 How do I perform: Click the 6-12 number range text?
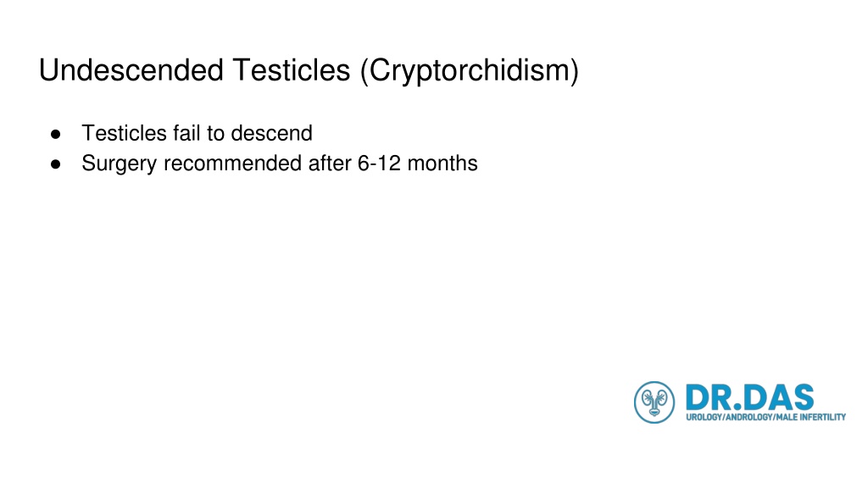379,164
